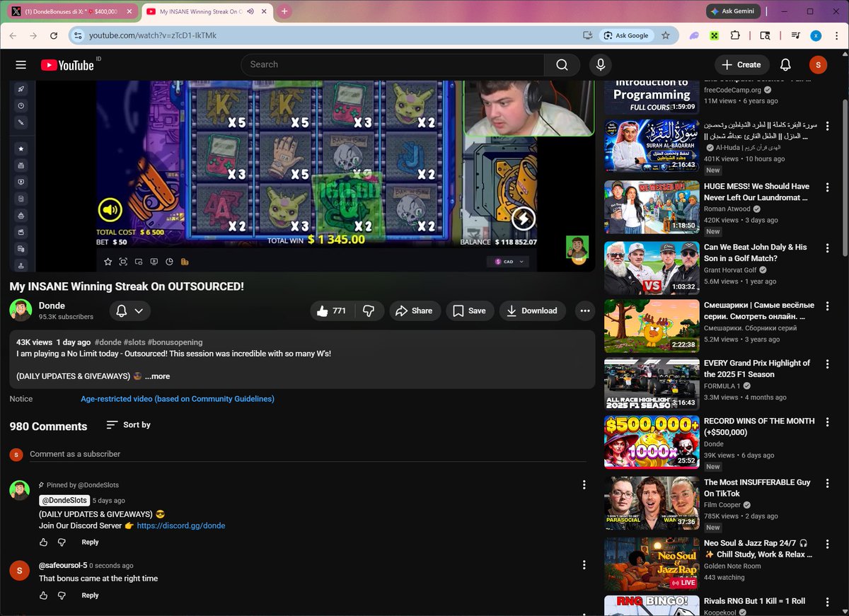Open the Chrome Extensions puzzle icon
Viewport: 849px width, 616px height.
(x=734, y=35)
